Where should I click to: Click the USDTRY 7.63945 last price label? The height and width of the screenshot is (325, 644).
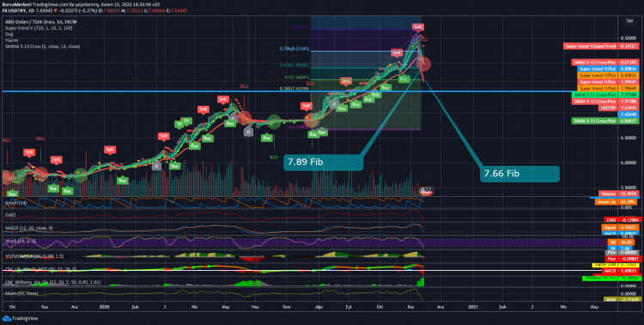[x=619, y=107]
